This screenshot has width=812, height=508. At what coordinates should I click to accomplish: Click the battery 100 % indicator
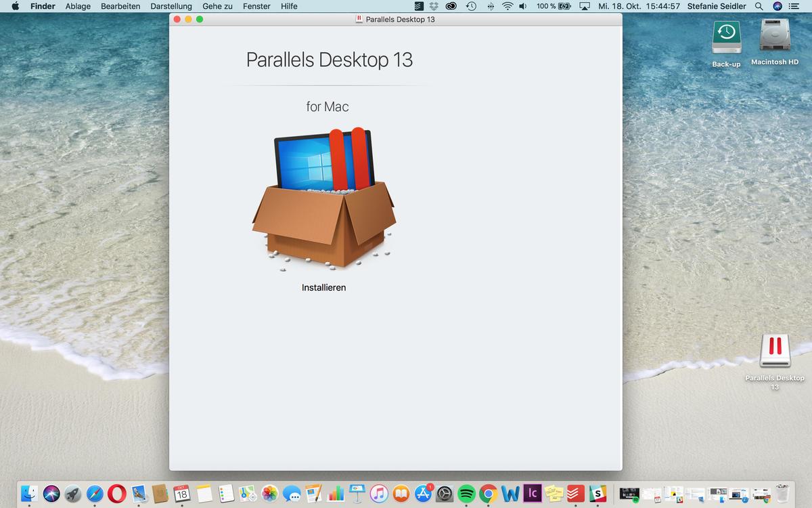[554, 6]
